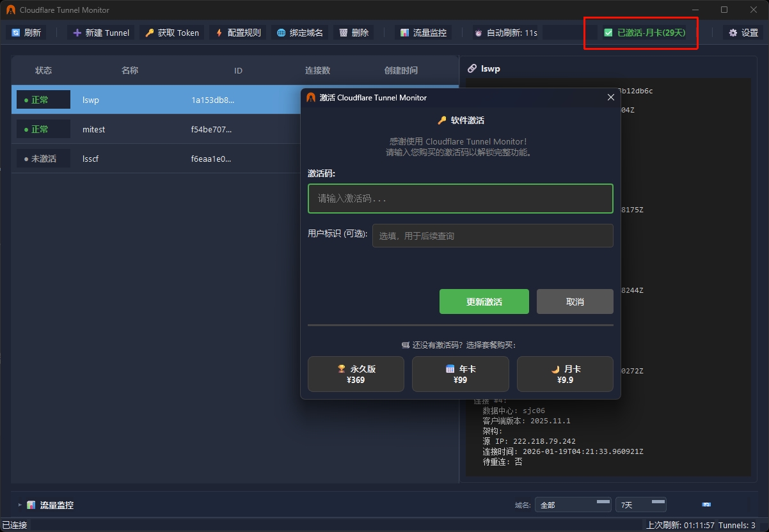Screen dimensions: 769x532
Task: Open the 7天 time range dropdown
Action: point(640,505)
